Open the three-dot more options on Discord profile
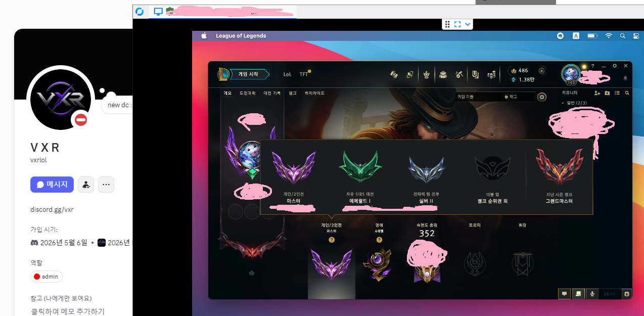644x316 pixels. pyautogui.click(x=106, y=185)
